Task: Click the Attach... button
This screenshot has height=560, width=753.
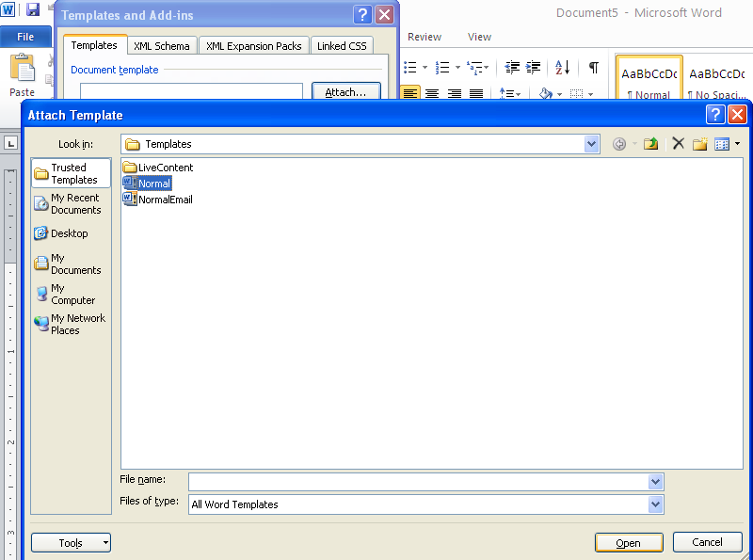Action: [345, 91]
